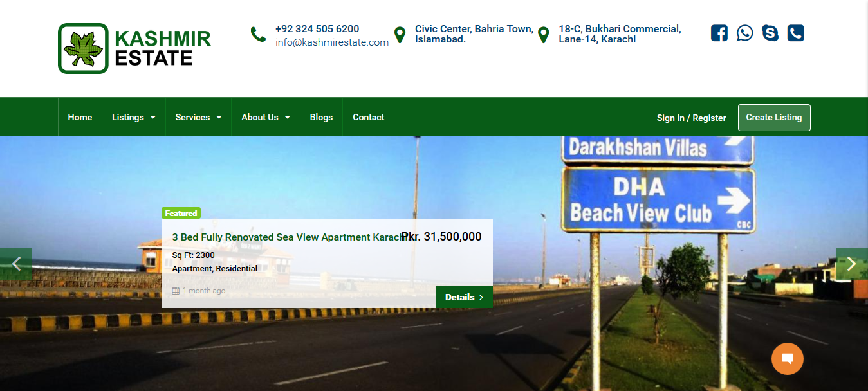The height and width of the screenshot is (391, 868).
Task: Go to next slide arrow
Action: tap(852, 264)
